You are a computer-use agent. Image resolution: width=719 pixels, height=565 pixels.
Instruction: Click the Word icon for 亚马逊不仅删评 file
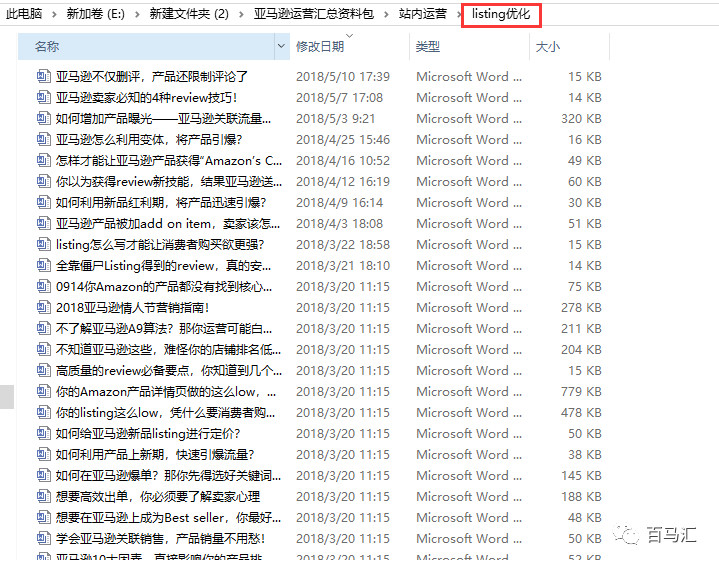[43, 76]
